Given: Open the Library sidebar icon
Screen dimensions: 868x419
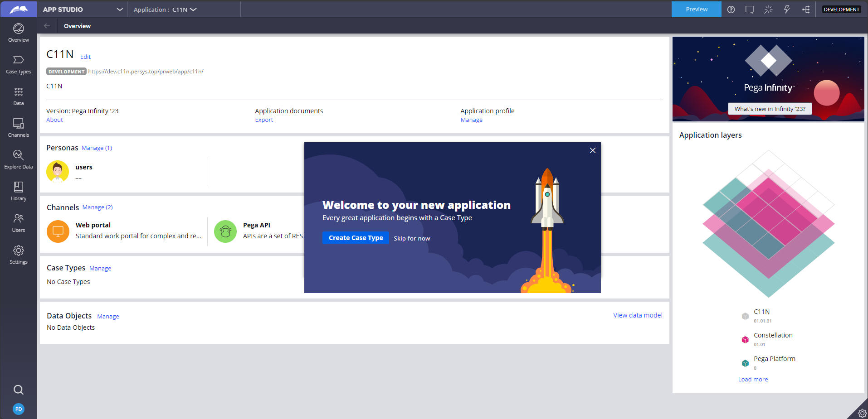Looking at the screenshot, I should 18,192.
